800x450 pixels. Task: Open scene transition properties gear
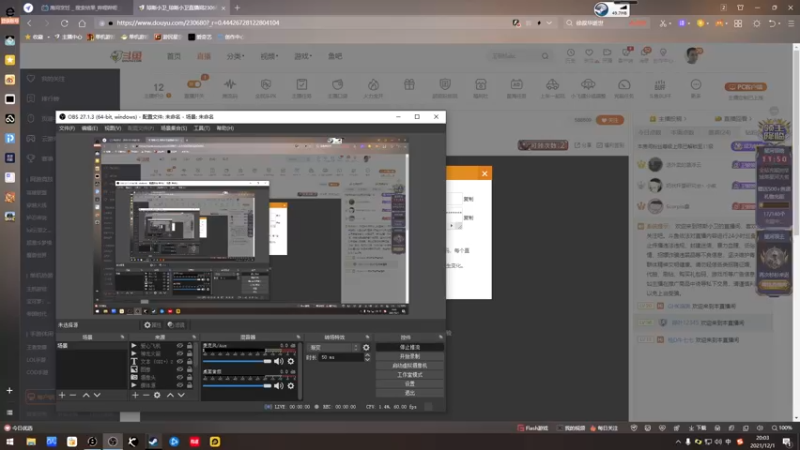click(366, 347)
